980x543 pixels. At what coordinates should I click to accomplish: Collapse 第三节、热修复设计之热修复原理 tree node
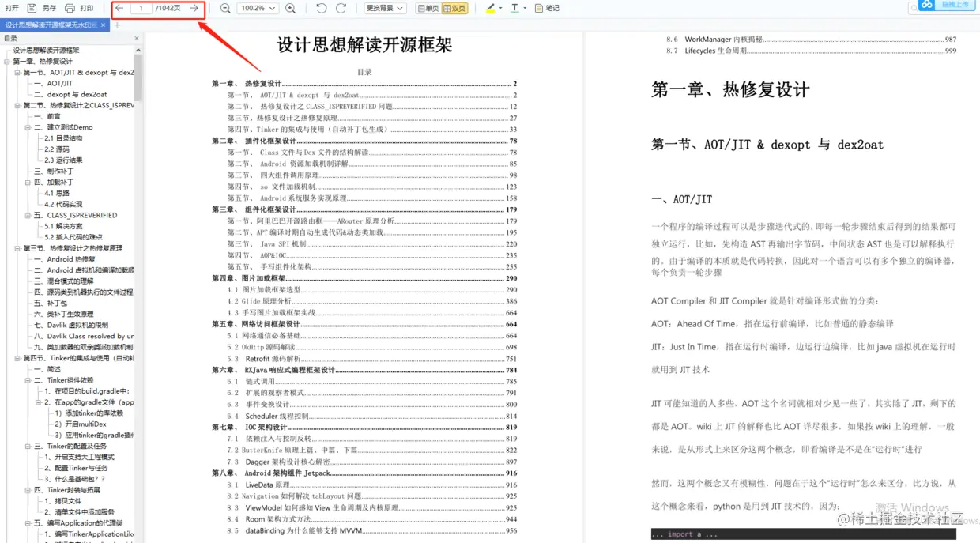pos(17,248)
